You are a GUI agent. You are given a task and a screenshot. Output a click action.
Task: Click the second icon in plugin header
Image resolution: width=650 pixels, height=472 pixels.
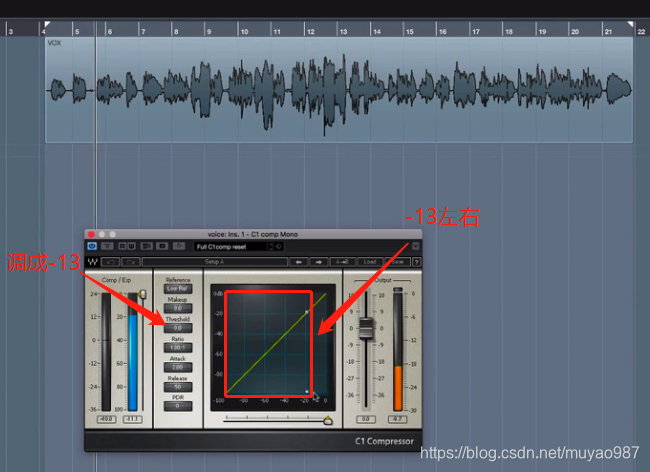(107, 246)
